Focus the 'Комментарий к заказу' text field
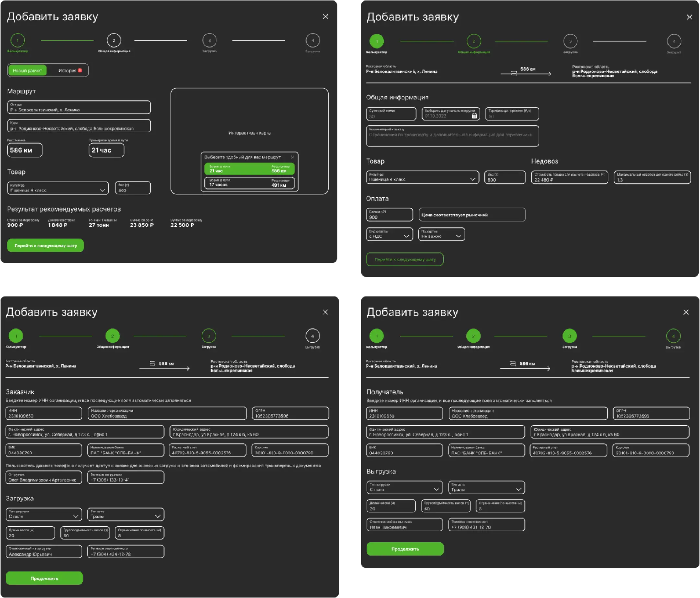Screen dimensions: 700x598 pyautogui.click(x=452, y=137)
